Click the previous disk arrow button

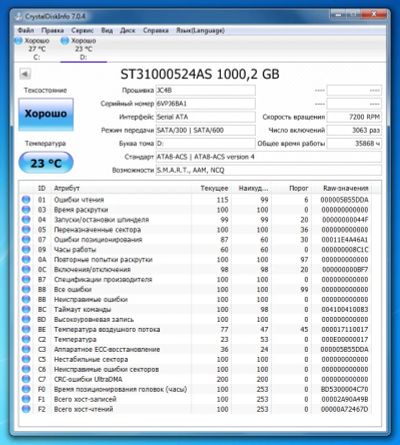(25, 74)
